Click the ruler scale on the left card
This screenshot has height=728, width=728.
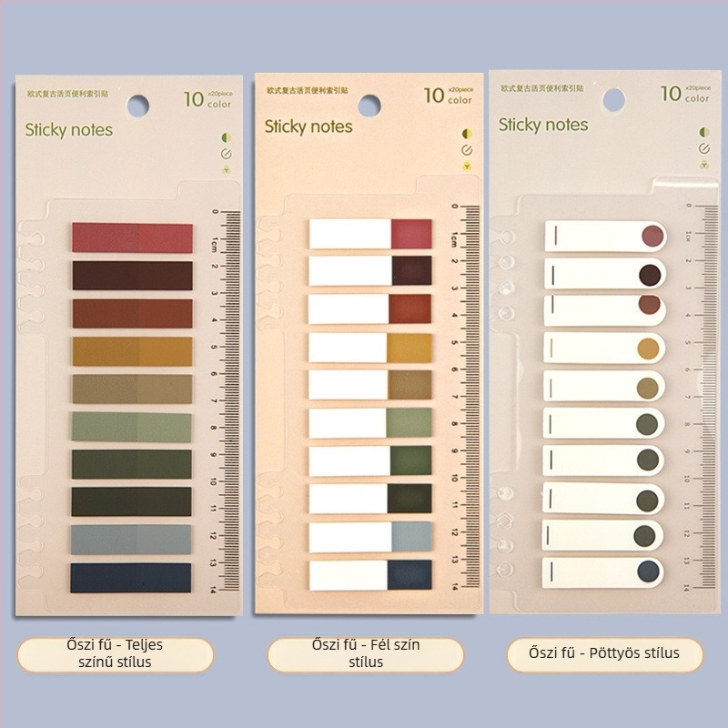[x=229, y=400]
